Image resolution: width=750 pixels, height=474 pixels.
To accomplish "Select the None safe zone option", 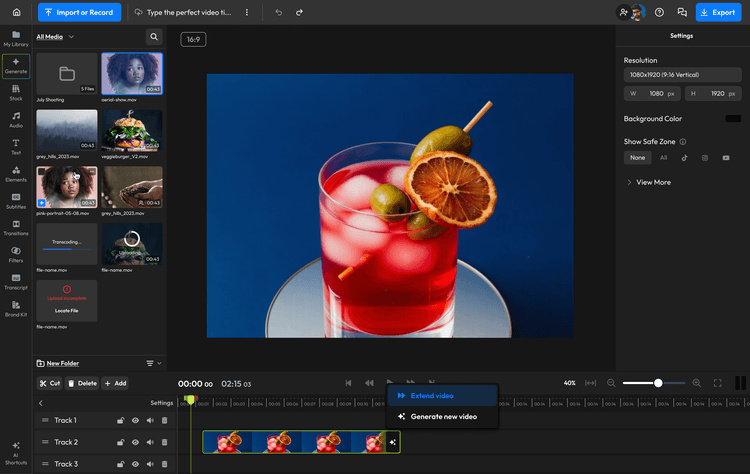I will (x=637, y=158).
